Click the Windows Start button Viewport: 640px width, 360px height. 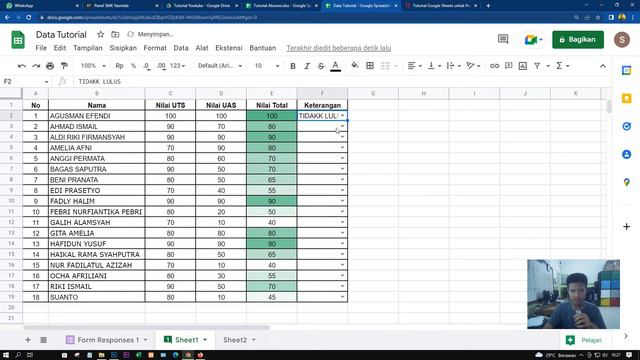coord(6,355)
